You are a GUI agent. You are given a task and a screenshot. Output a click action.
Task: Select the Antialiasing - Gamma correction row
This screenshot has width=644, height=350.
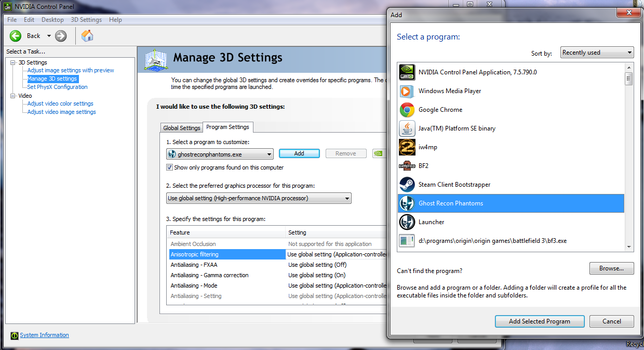(278, 275)
